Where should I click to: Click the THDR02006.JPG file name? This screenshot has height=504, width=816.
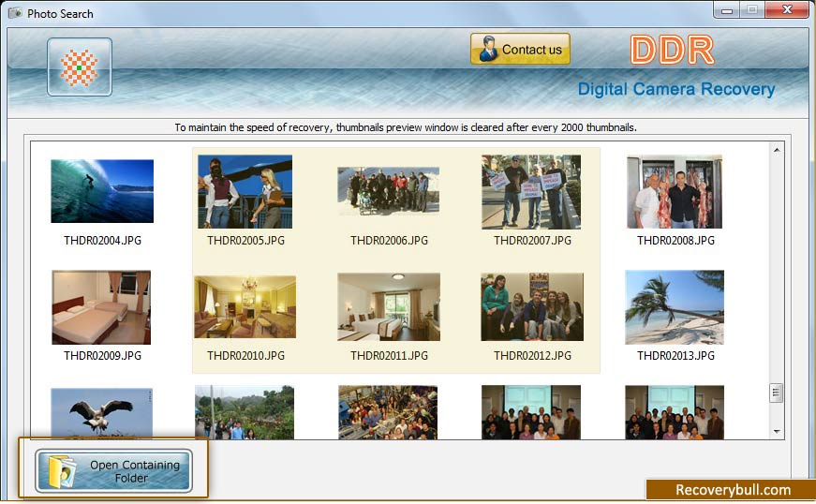[389, 241]
